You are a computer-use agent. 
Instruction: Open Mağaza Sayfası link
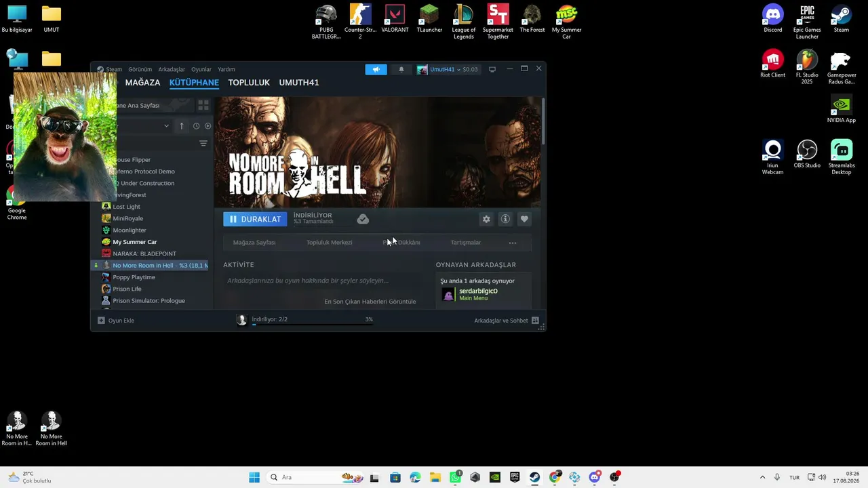(254, 243)
